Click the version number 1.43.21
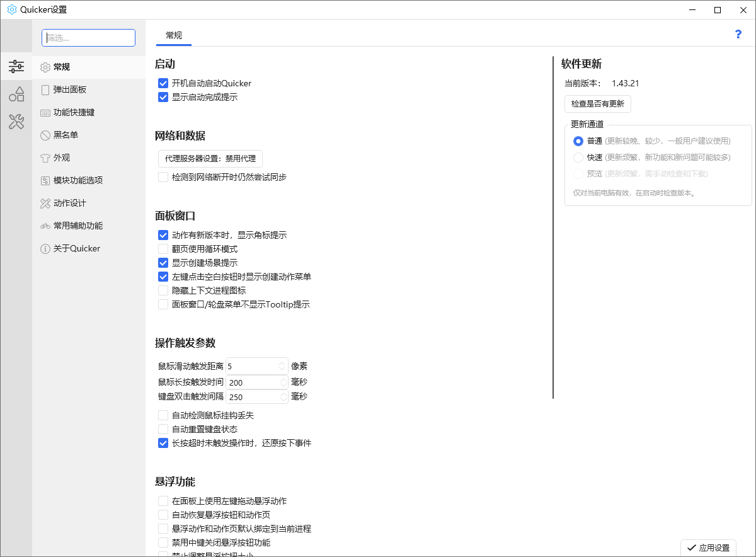The width and height of the screenshot is (756, 557). pyautogui.click(x=626, y=83)
